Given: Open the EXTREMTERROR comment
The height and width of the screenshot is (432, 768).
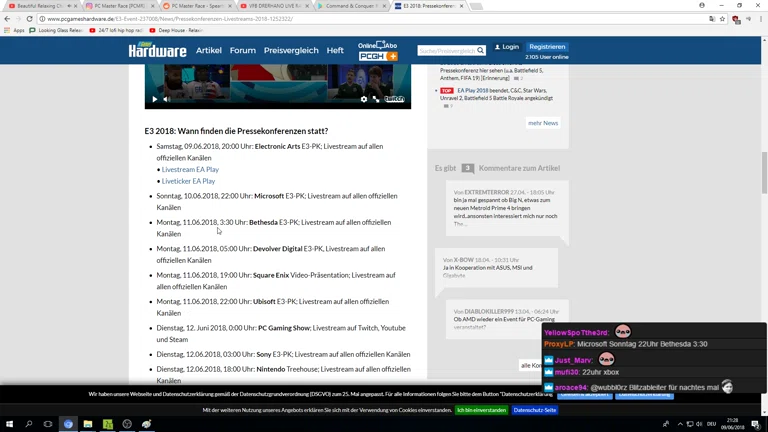Looking at the screenshot, I should coord(507,208).
